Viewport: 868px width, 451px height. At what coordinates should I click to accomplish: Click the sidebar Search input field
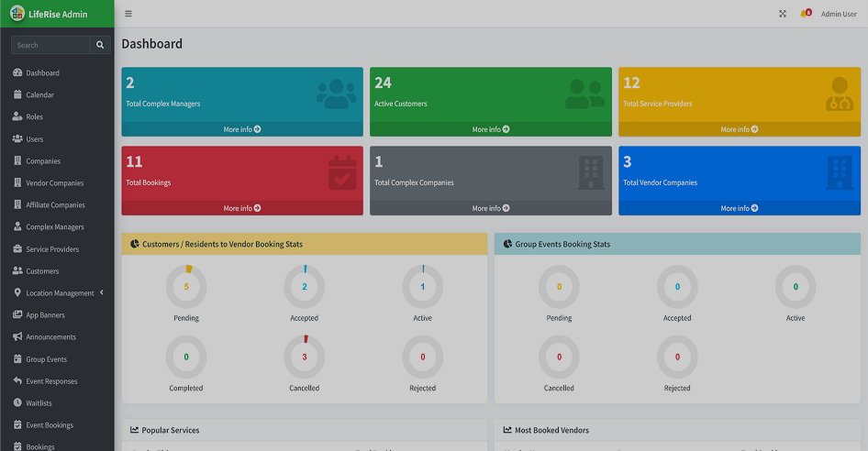[50, 45]
